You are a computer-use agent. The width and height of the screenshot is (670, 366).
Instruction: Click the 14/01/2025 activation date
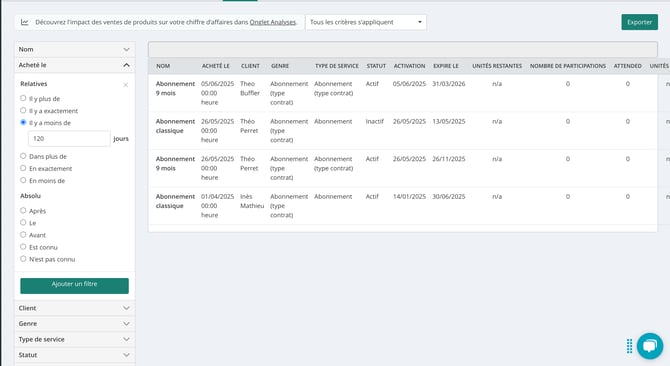[409, 196]
